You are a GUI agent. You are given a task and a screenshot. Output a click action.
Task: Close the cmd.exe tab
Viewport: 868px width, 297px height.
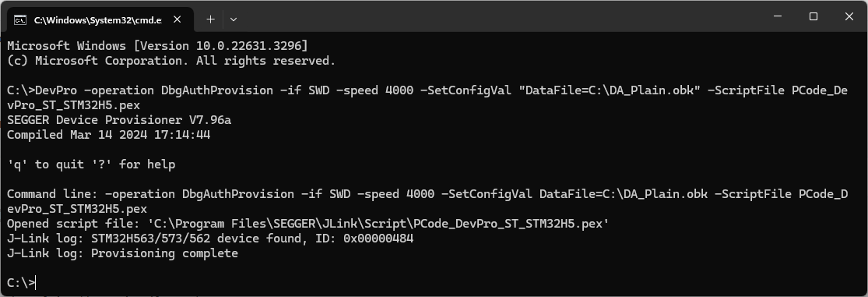(177, 19)
